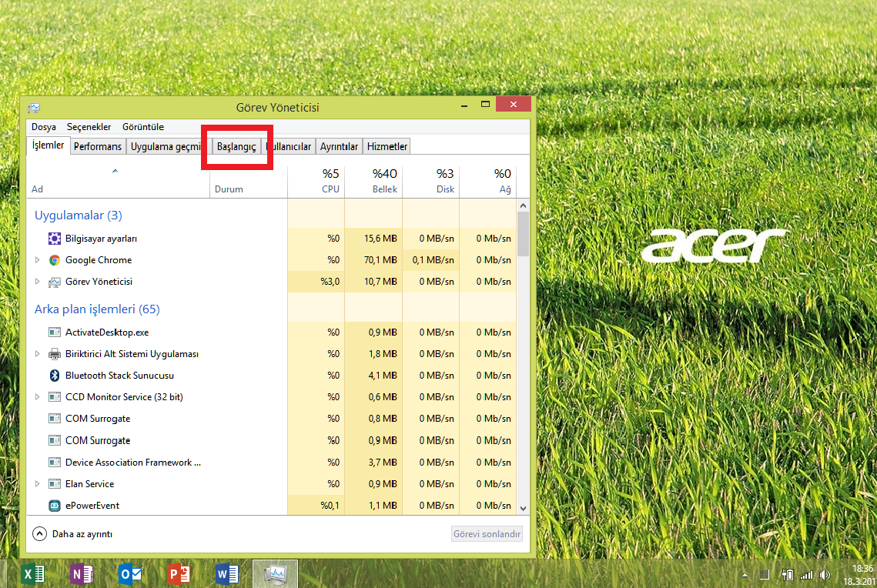
Task: Expand the Google Chrome process group
Action: [38, 260]
